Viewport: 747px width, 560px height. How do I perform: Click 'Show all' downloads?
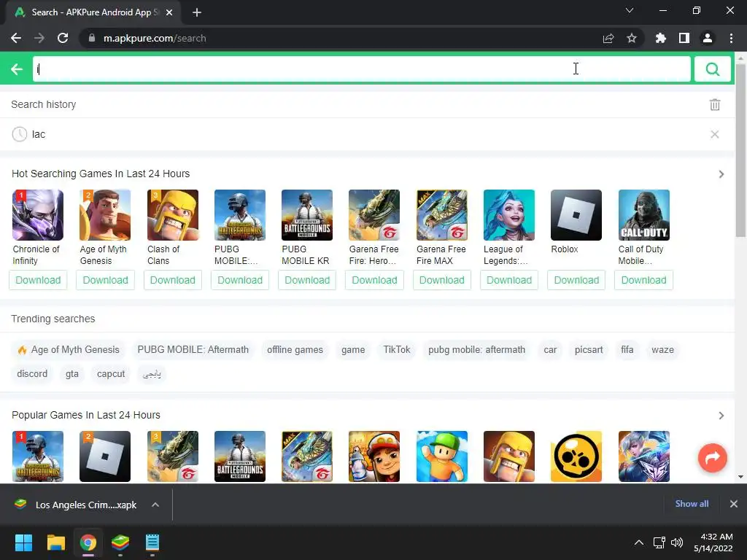click(692, 504)
